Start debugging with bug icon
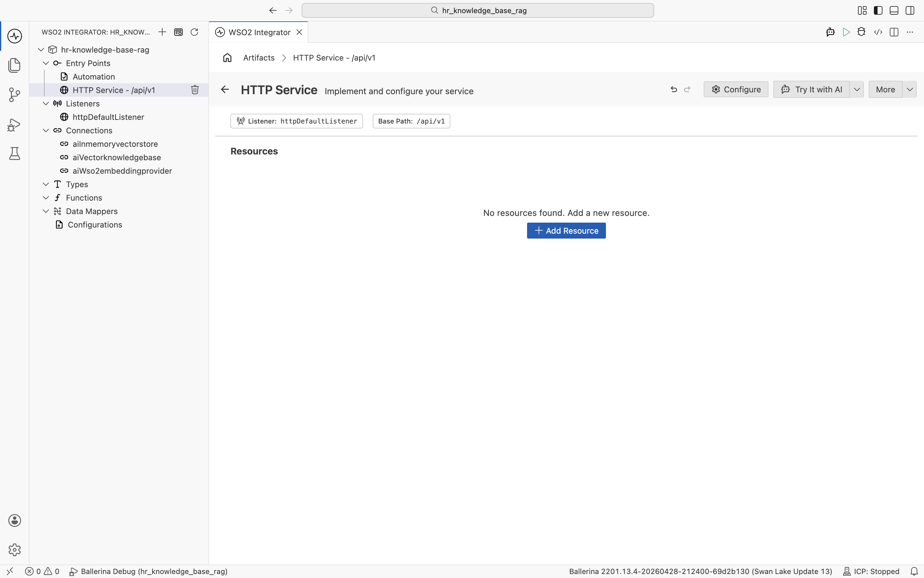Screen dimensions: 924x578 861,32
